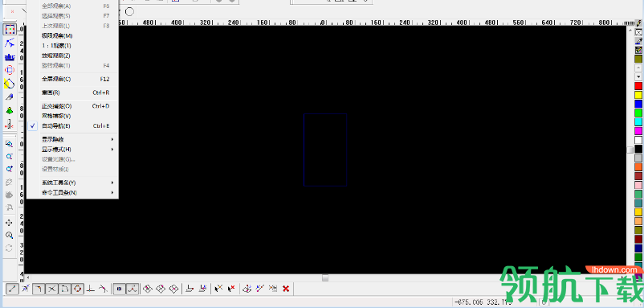Viewport: 644px width, 308px height.
Task: Choose the 1:1 view menu item
Action: [72, 46]
